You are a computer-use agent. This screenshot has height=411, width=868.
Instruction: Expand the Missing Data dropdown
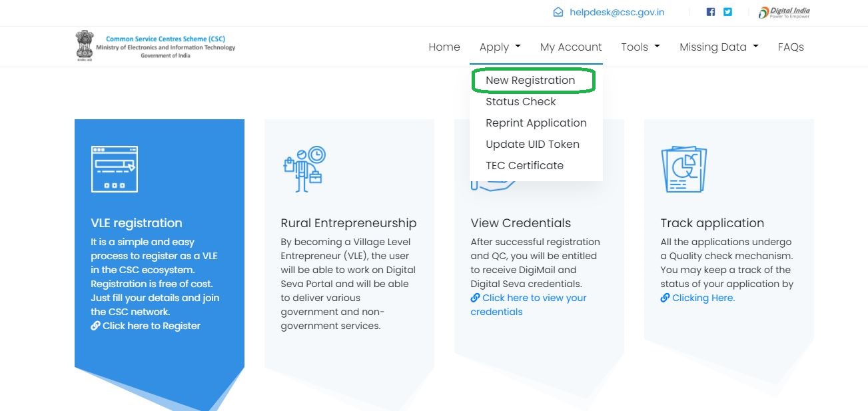click(x=719, y=47)
